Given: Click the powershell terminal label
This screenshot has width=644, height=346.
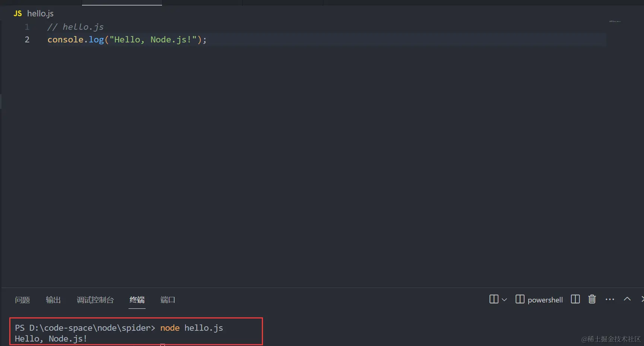Looking at the screenshot, I should click(x=545, y=300).
